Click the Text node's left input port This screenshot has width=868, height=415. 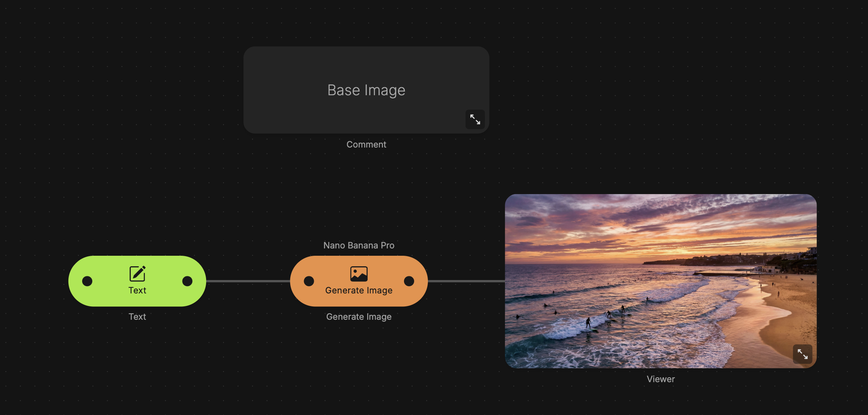[87, 281]
